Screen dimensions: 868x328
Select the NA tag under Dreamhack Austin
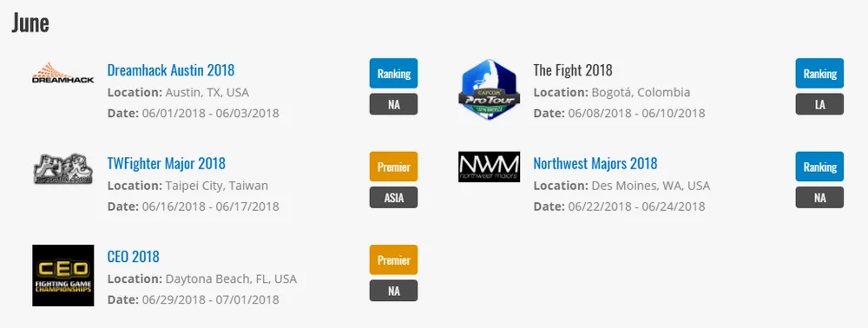click(x=393, y=104)
